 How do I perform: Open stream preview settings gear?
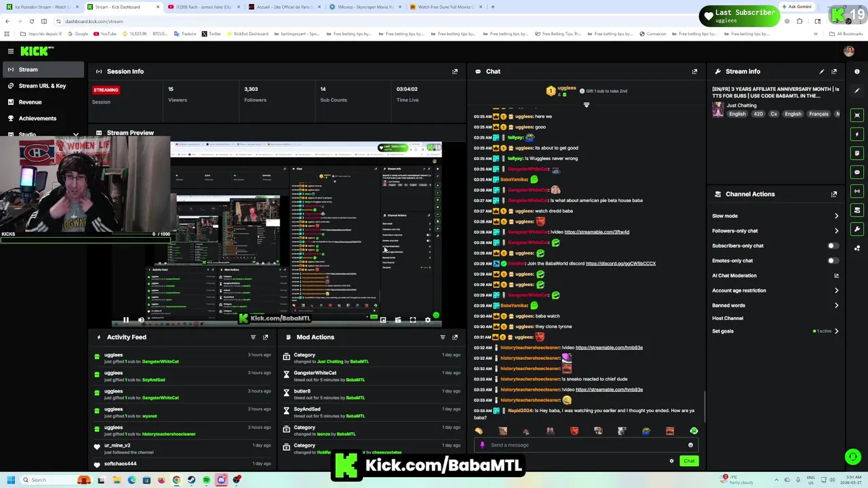click(x=427, y=320)
